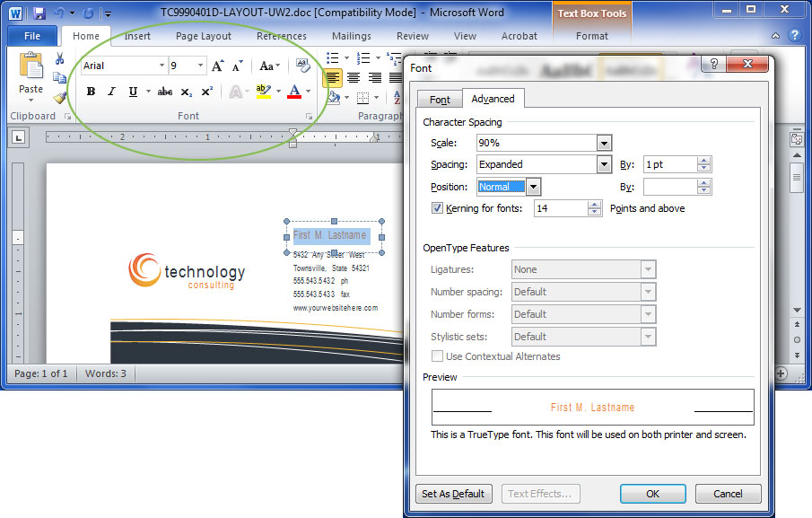Open the Scale dropdown
Screen dimensions: 812x518
point(604,143)
